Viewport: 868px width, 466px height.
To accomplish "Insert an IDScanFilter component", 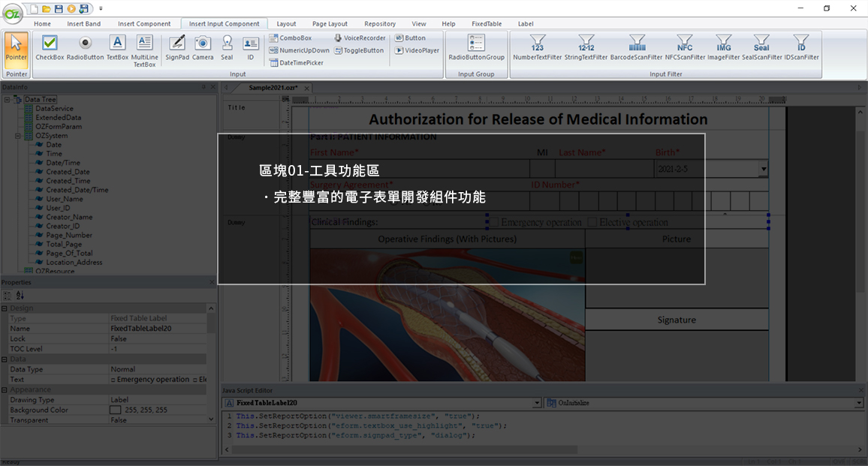I will 800,48.
